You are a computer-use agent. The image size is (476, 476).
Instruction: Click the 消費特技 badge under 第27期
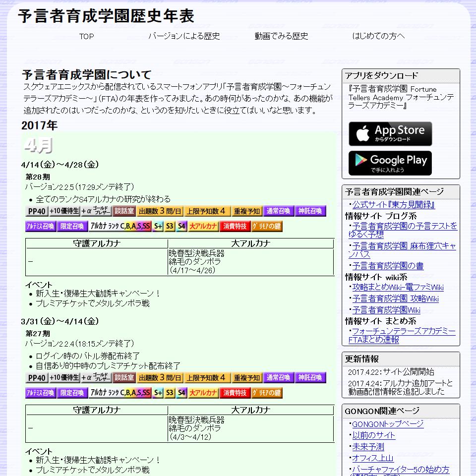235,393
